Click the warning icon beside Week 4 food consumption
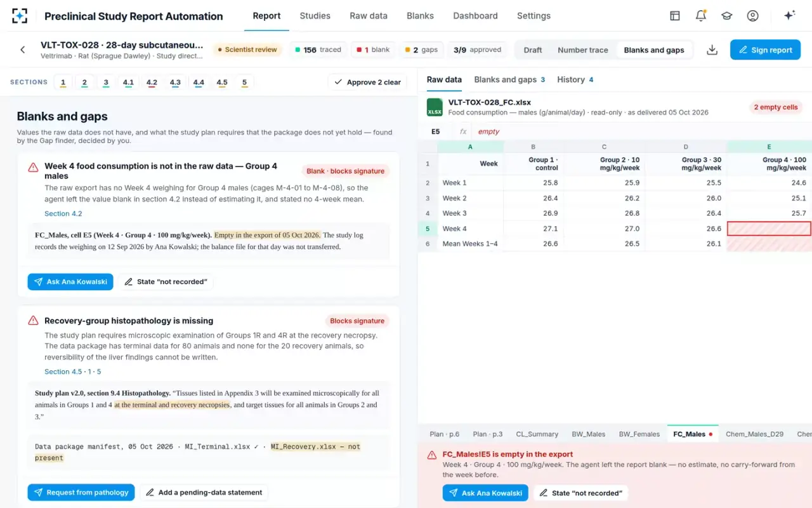Screen dimensions: 812x508 [x=33, y=167]
